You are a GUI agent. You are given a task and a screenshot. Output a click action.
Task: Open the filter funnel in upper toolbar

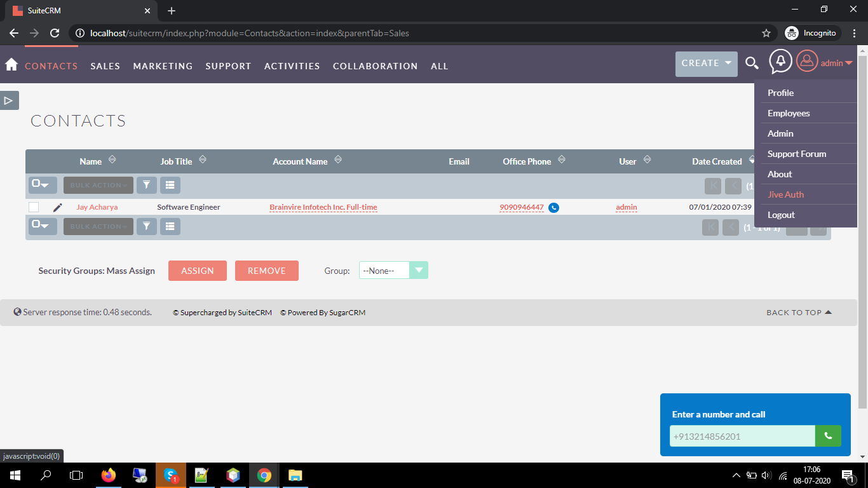point(147,185)
